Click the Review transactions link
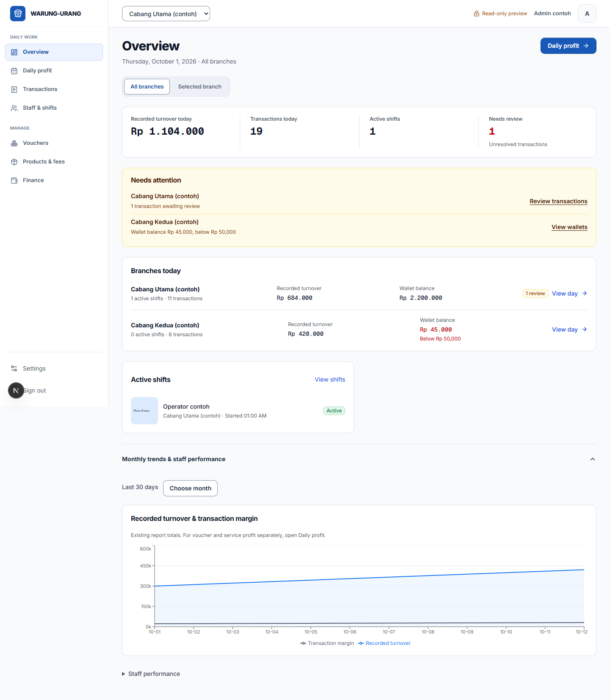 558,201
